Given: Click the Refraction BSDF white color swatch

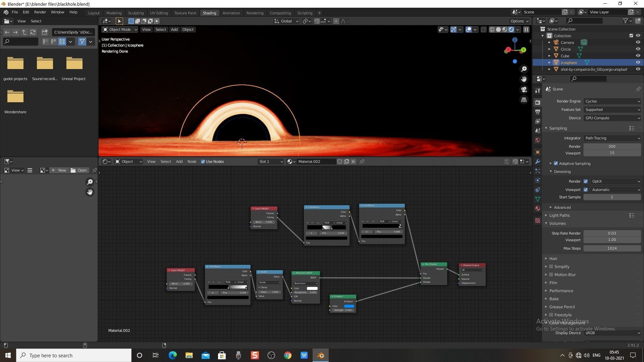Looking at the screenshot, I should [312, 289].
